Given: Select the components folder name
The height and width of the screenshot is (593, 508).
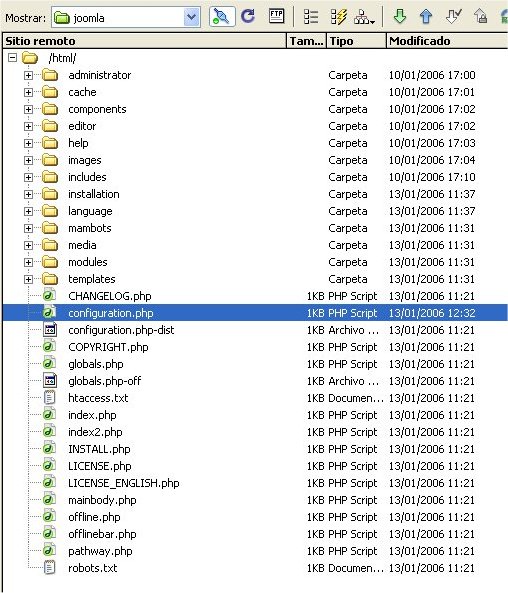Looking at the screenshot, I should pyautogui.click(x=97, y=109).
